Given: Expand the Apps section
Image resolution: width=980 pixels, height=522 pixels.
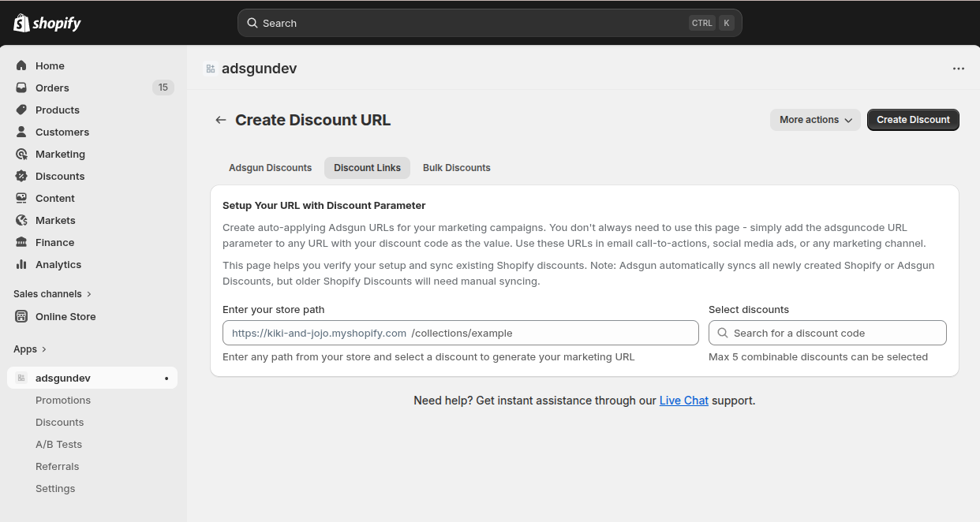Looking at the screenshot, I should pyautogui.click(x=30, y=349).
